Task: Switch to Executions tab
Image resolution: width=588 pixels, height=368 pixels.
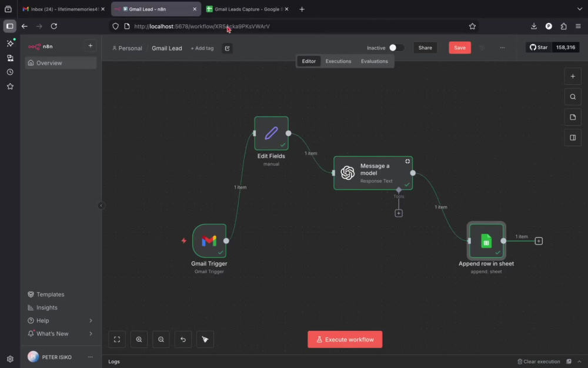Action: tap(338, 61)
